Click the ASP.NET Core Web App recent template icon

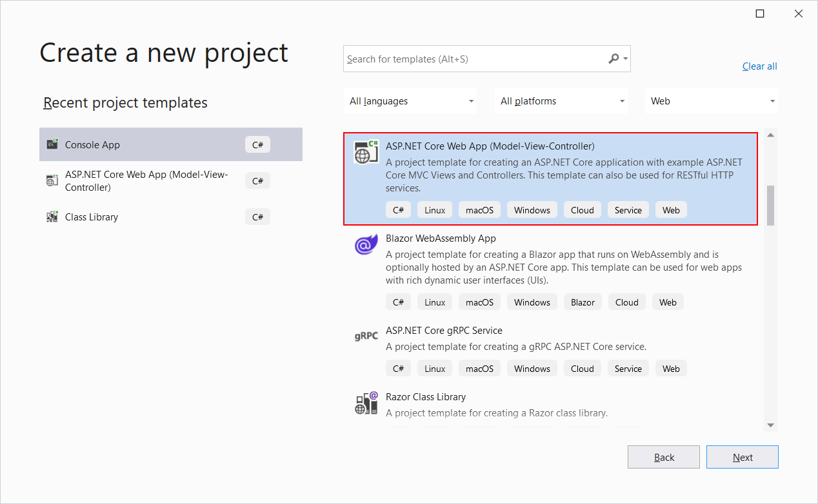[x=52, y=180]
